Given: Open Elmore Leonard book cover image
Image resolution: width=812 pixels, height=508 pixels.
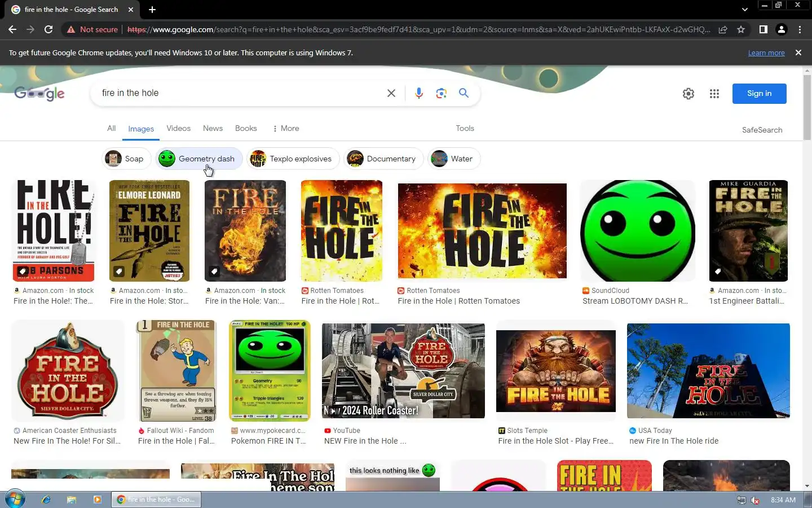Looking at the screenshot, I should tap(149, 231).
